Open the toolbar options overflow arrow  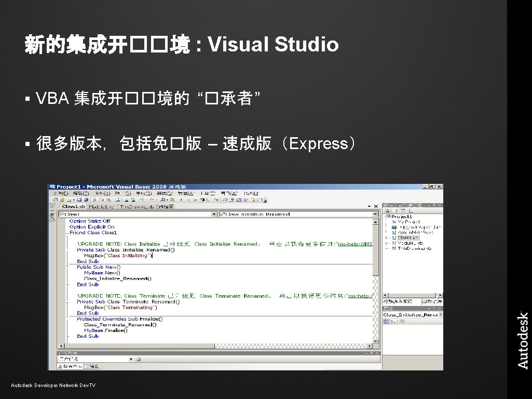point(265,201)
